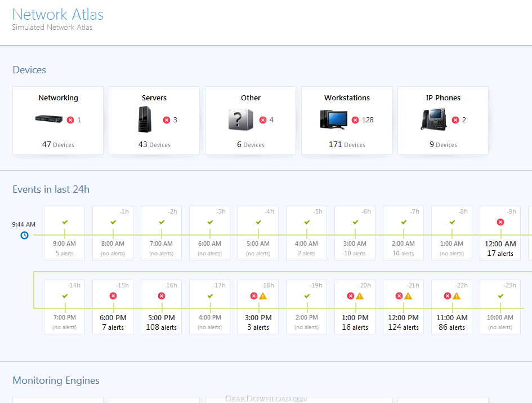Click the '128' error count in Workstations
The image size is (532, 403).
[368, 120]
